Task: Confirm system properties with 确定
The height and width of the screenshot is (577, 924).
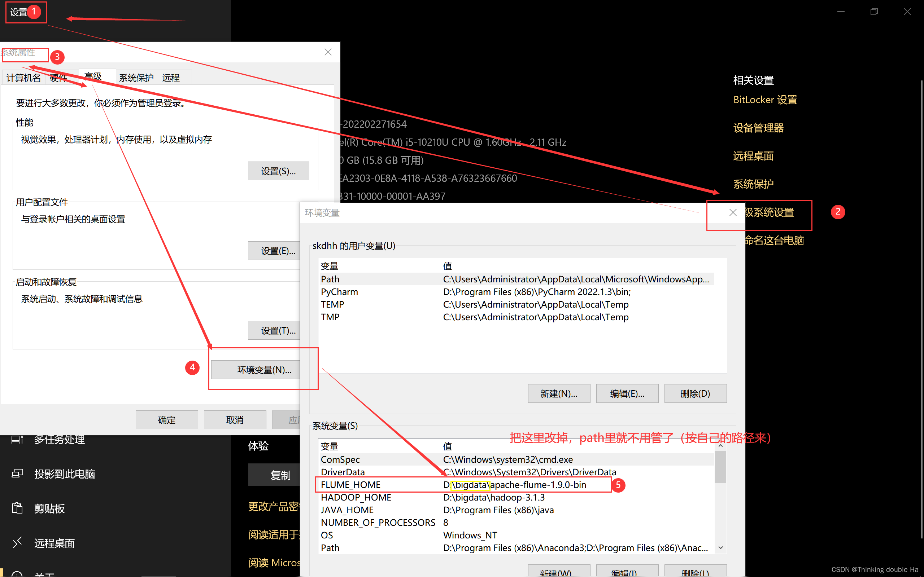Action: [x=166, y=419]
